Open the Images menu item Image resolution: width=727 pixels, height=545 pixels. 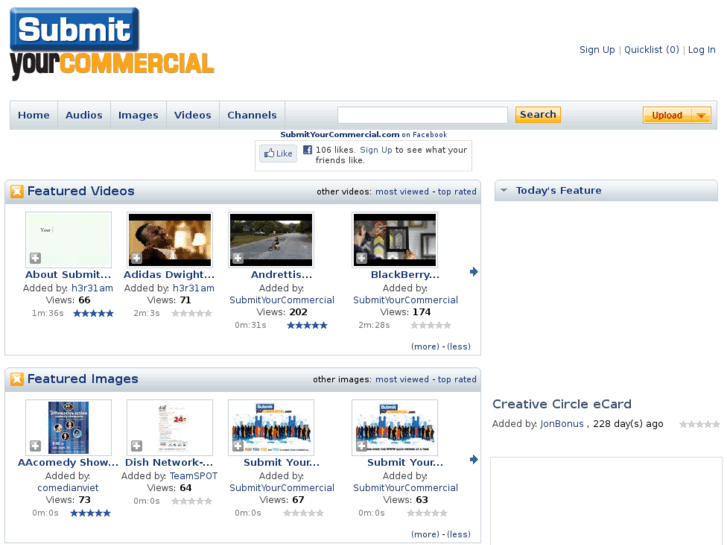138,115
